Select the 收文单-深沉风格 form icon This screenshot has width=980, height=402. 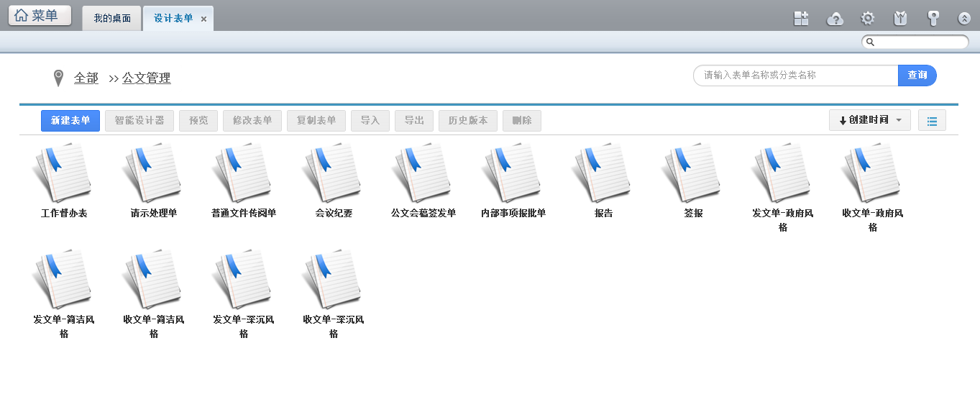[333, 280]
